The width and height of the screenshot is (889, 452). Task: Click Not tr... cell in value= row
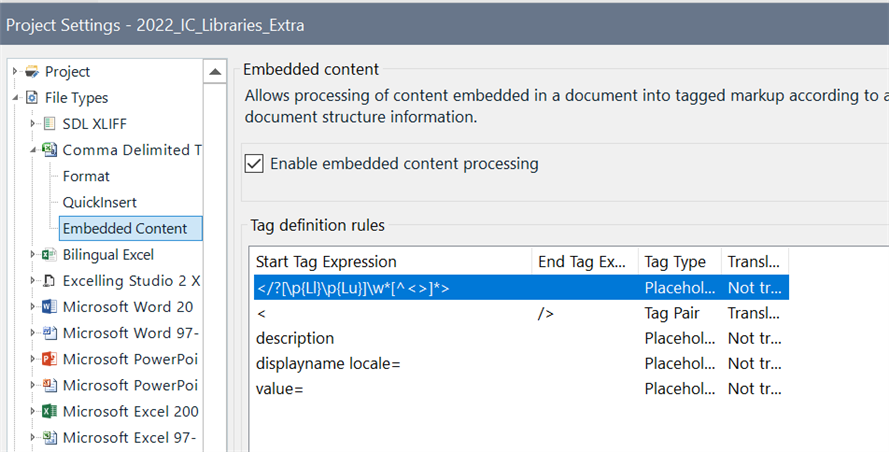tap(755, 389)
